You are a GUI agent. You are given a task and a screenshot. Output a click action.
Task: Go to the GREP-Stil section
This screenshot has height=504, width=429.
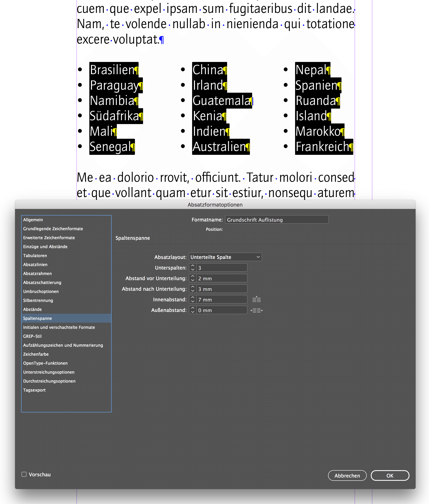coord(32,336)
